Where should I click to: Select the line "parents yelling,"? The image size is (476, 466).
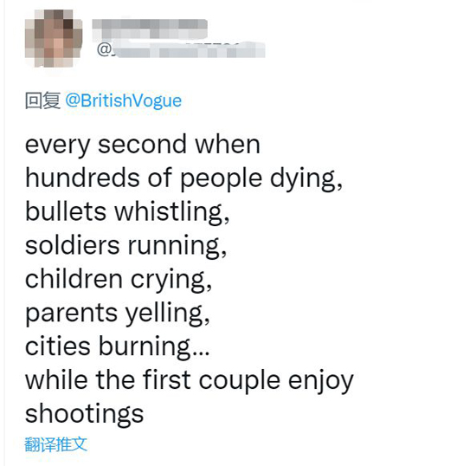(x=118, y=314)
